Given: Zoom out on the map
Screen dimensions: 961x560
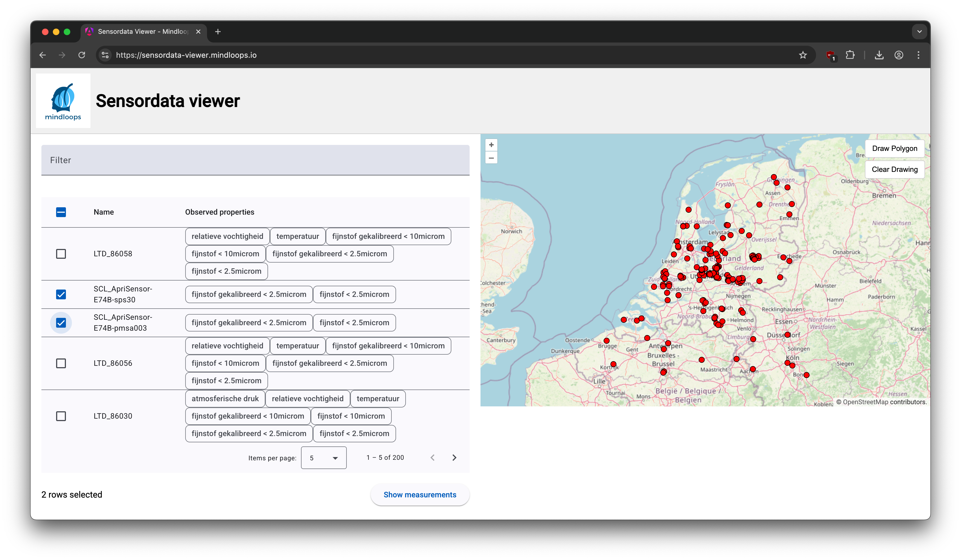Looking at the screenshot, I should (x=491, y=158).
